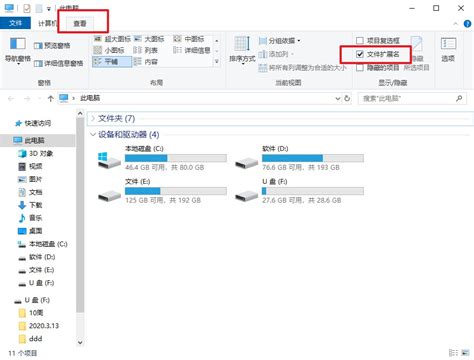Switch to details view icon in status bar

pos(453,353)
